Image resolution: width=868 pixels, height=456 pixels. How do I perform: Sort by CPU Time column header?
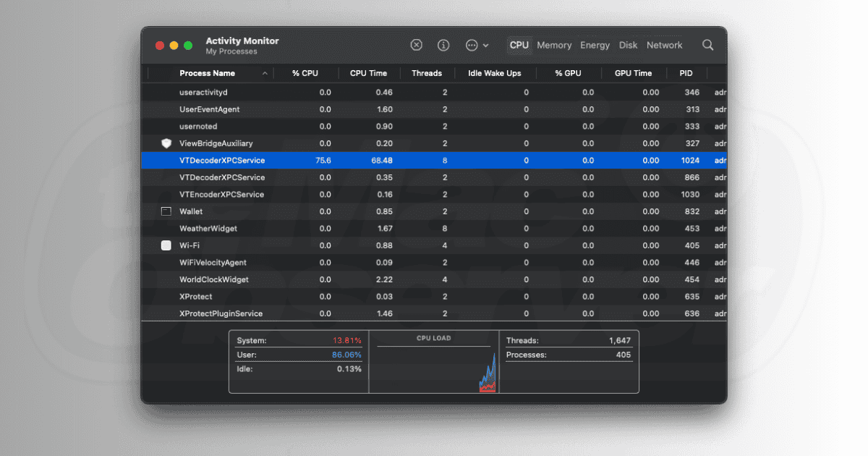click(x=368, y=73)
